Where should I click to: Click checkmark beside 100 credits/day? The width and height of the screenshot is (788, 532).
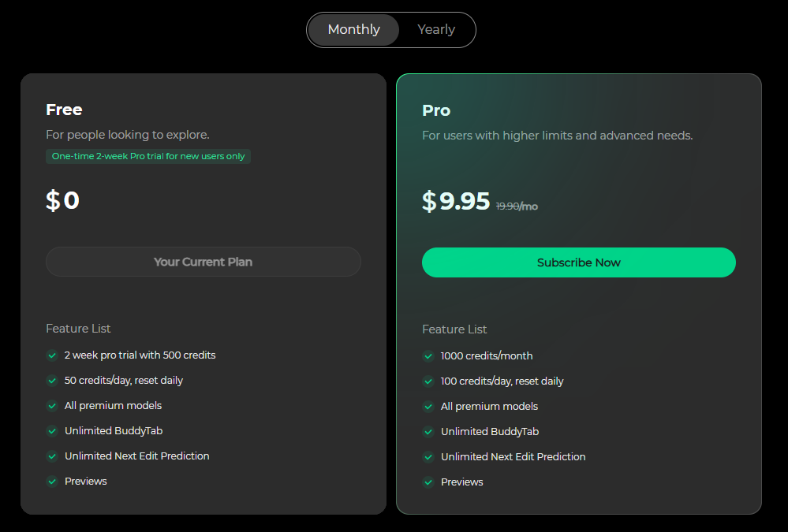(428, 381)
